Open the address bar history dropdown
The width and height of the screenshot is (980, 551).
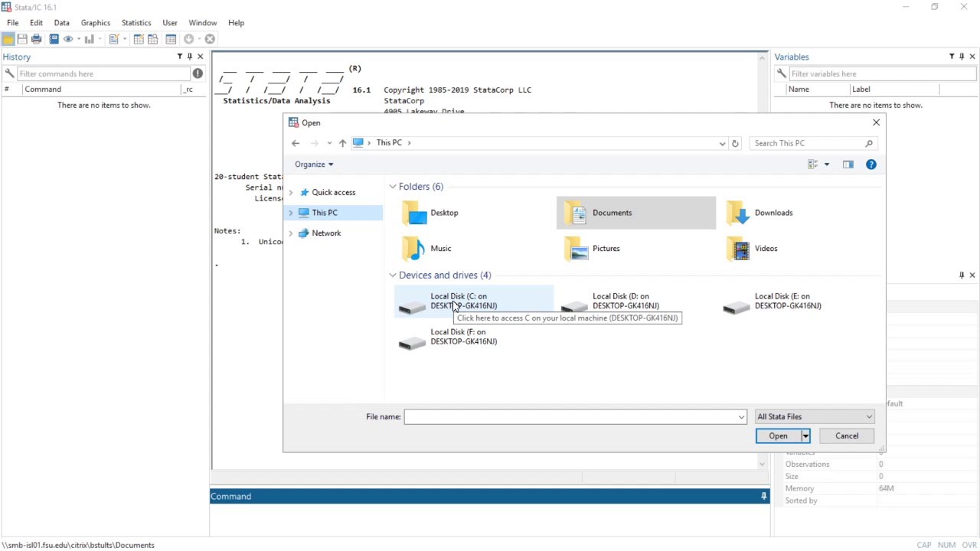pyautogui.click(x=722, y=143)
